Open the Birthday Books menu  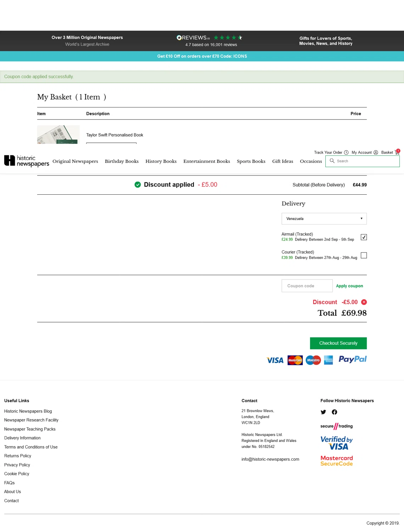coord(122,161)
